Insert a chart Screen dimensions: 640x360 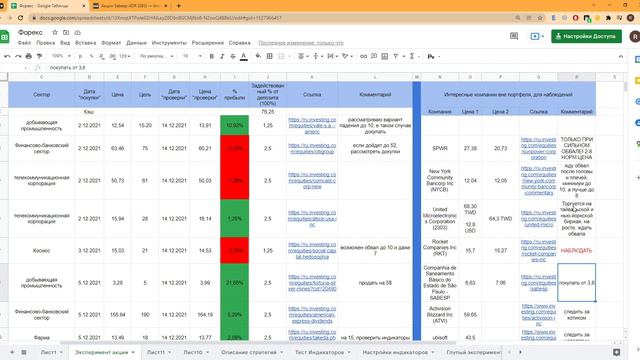coord(384,56)
